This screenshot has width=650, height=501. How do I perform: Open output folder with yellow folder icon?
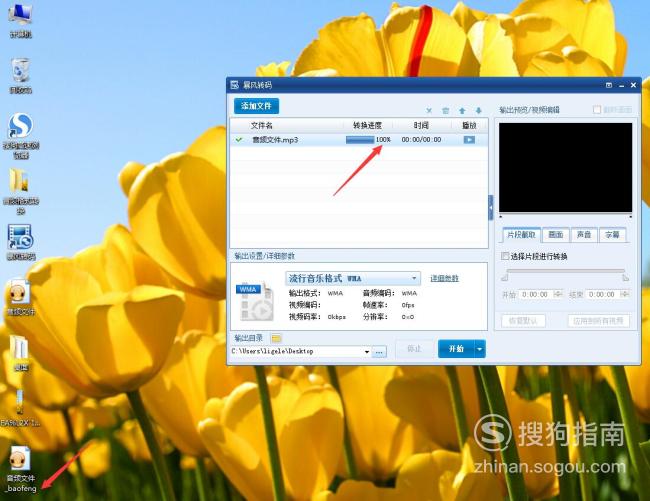click(276, 338)
